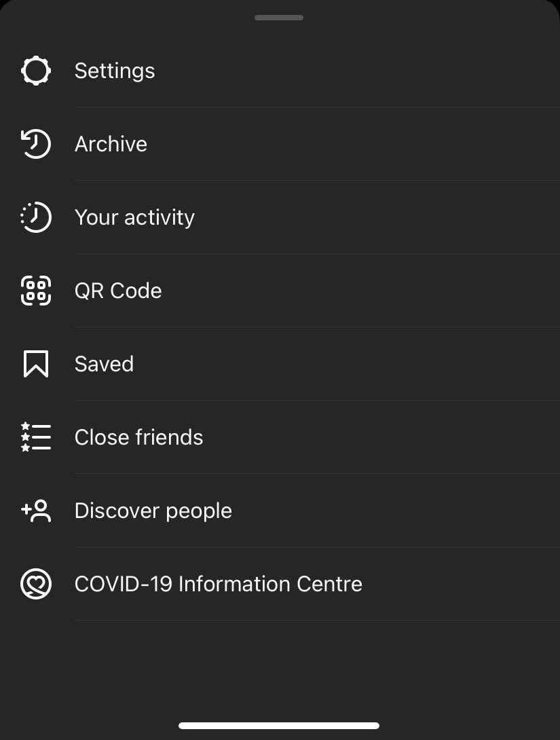Tap the Your activity clock icon
Viewport: 560px width, 740px height.
point(36,217)
